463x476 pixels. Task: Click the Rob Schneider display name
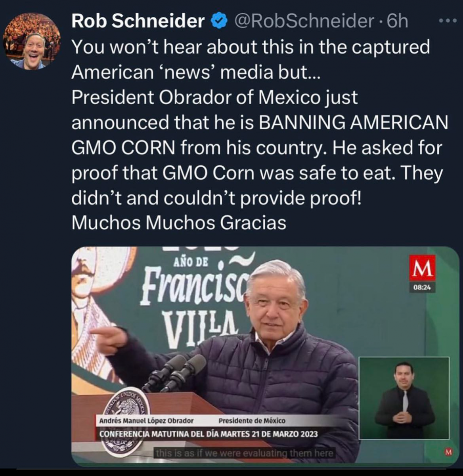pos(138,21)
